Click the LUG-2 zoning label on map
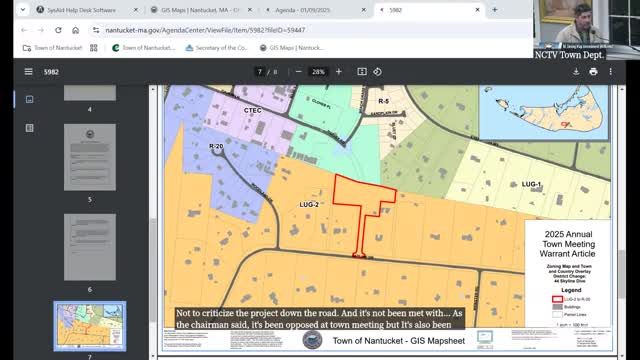640x360 pixels. point(309,204)
